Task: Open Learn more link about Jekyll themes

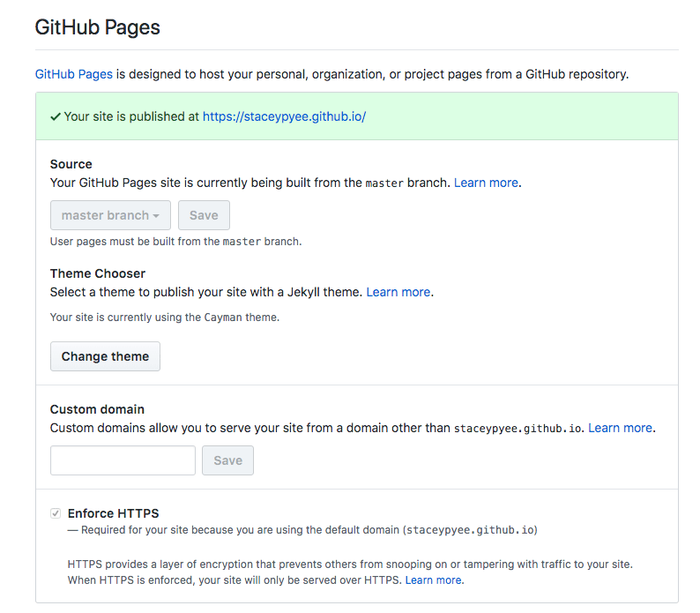Action: click(x=398, y=292)
